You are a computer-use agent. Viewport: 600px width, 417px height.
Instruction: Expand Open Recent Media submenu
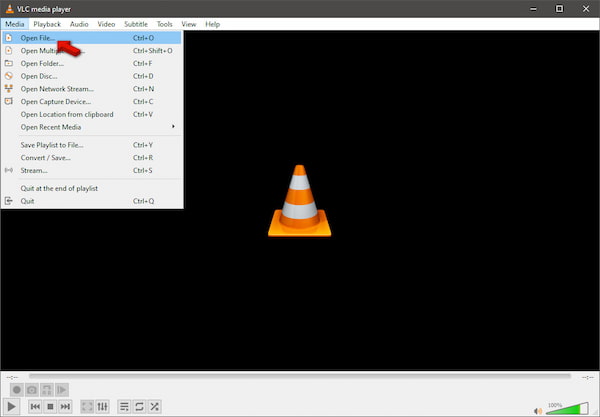point(92,127)
